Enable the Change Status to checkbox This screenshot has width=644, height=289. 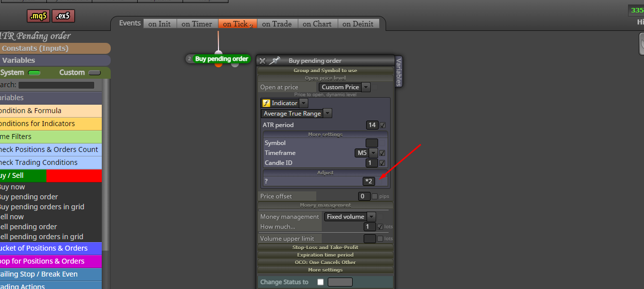[x=320, y=282]
